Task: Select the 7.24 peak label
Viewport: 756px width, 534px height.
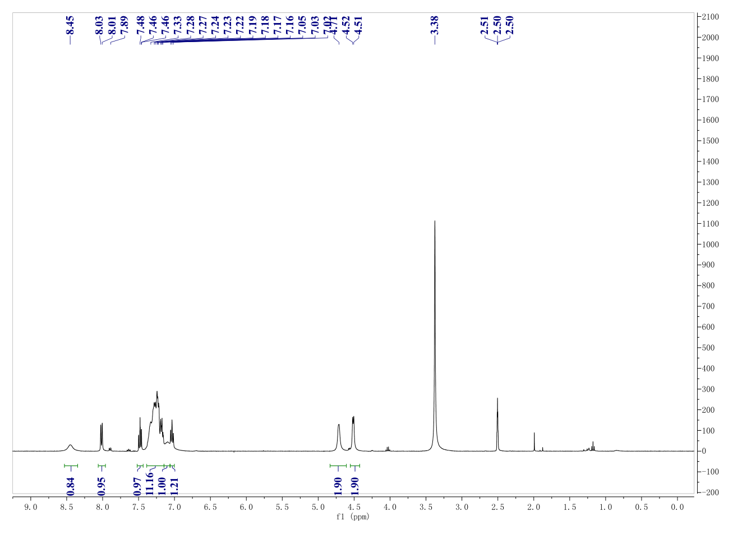Action: tap(215, 25)
